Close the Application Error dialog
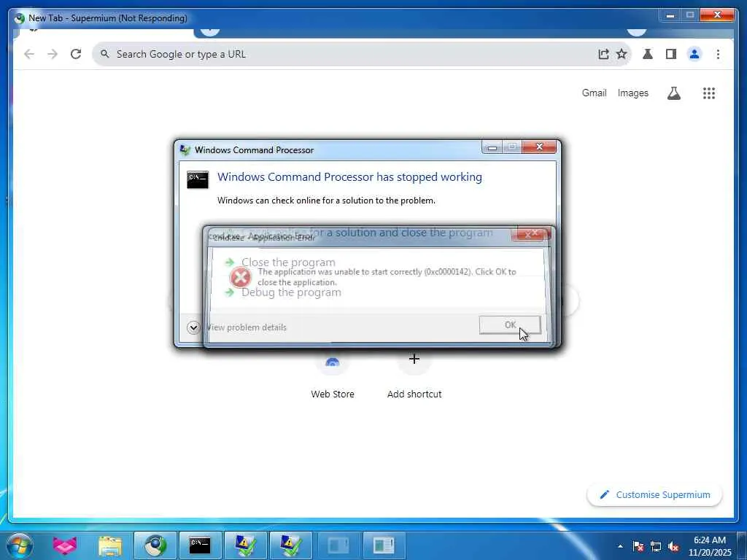The height and width of the screenshot is (560, 747). [531, 234]
